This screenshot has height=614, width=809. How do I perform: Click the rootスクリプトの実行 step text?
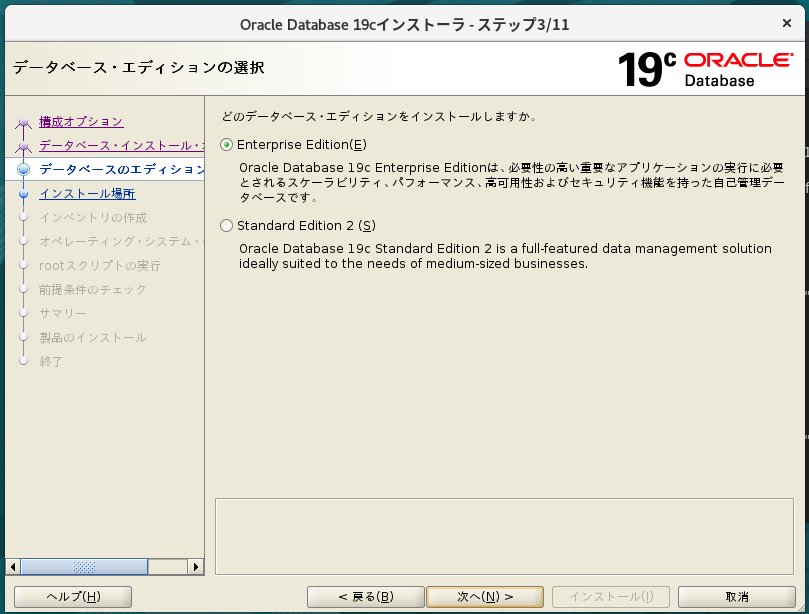click(100, 266)
